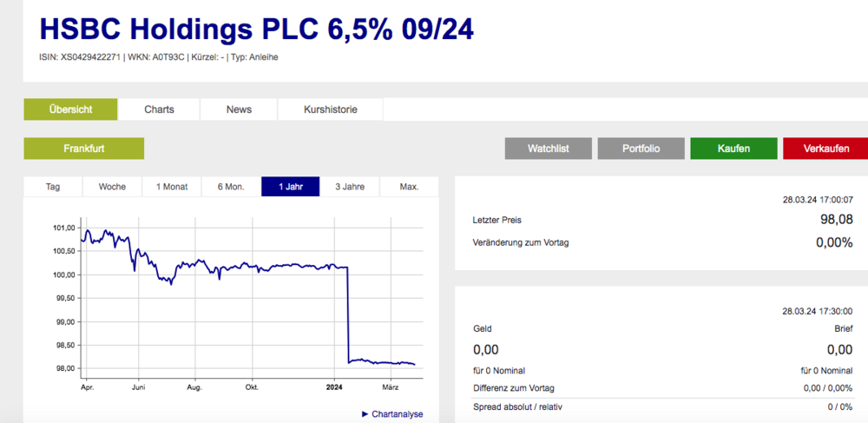Click the arrow icon before Chartanalyse
868x423 pixels.
[x=365, y=414]
